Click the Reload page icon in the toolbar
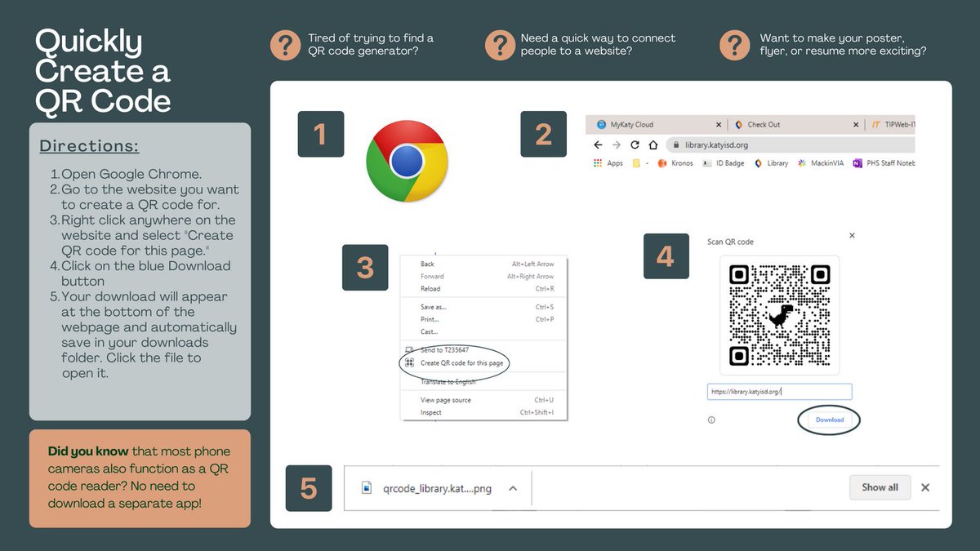This screenshot has width=980, height=551. (x=635, y=144)
